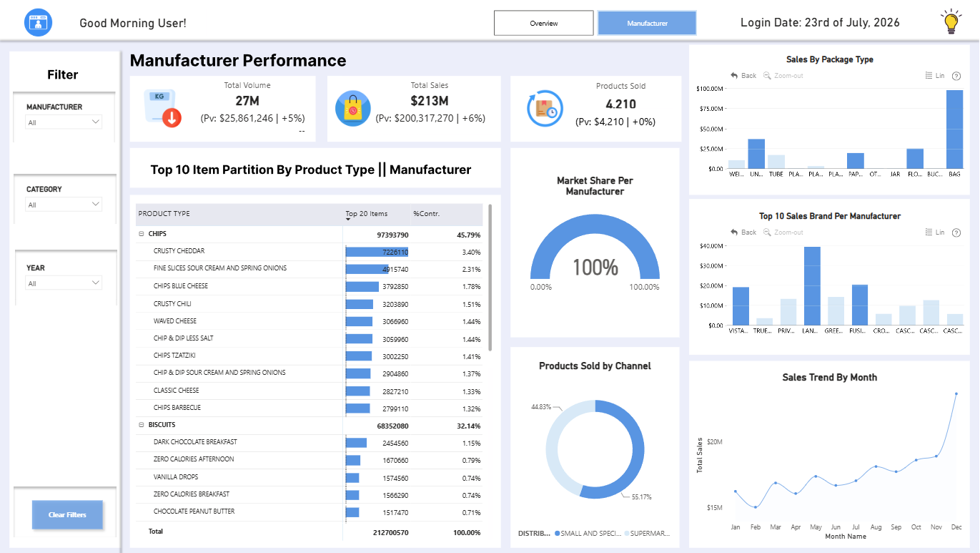Toggle Small and Speci... legend item

click(587, 534)
